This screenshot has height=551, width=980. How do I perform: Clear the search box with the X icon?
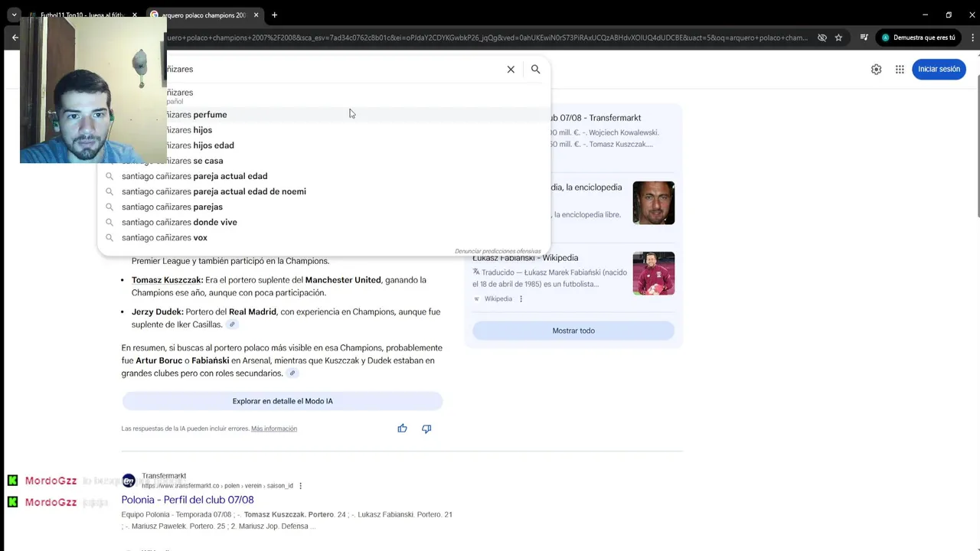pyautogui.click(x=511, y=69)
